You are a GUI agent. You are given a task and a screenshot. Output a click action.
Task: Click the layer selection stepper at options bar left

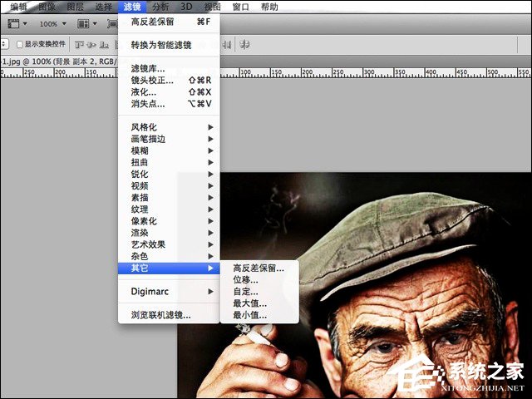pos(4,44)
